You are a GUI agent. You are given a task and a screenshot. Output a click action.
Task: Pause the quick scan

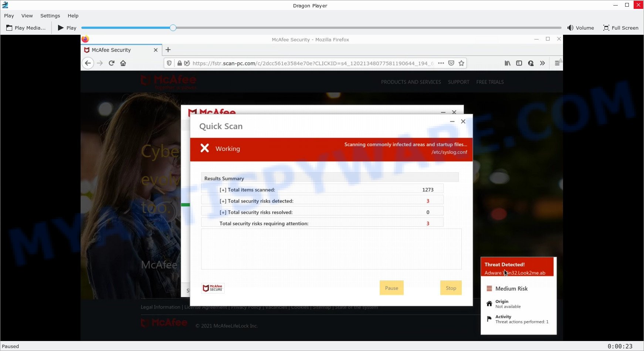(x=392, y=288)
